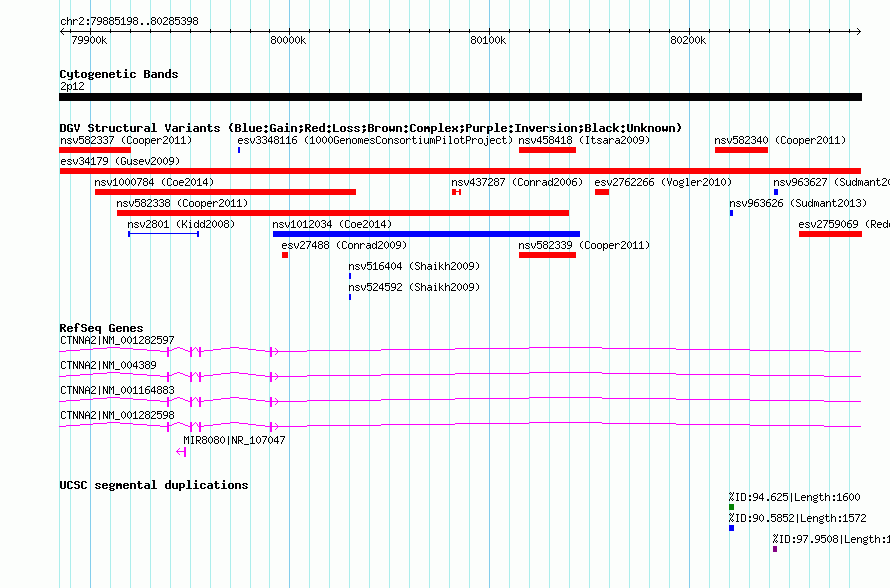Open the nsv1012034 (Coe2014) variant label
Image resolution: width=890 pixels, height=588 pixels.
[332, 224]
